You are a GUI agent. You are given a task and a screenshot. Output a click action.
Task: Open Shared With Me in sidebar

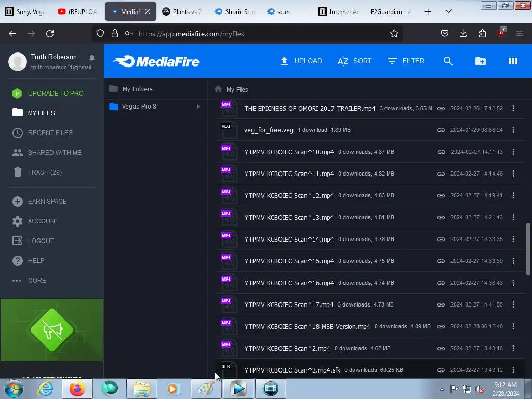pyautogui.click(x=47, y=153)
